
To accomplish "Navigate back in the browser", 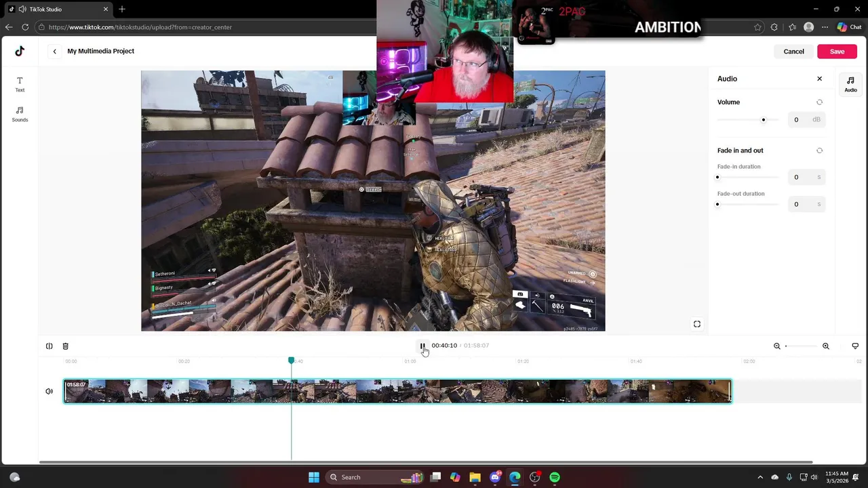I will tap(8, 27).
